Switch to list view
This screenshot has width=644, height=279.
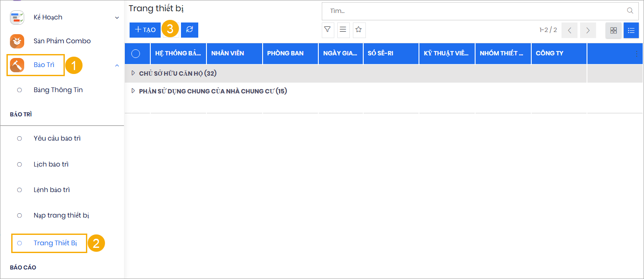[631, 30]
